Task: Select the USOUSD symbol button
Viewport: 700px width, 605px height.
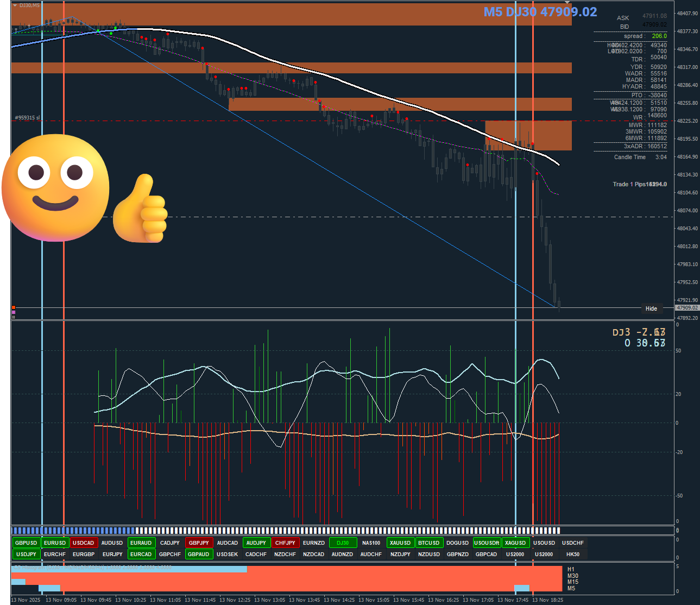Action: [544, 543]
